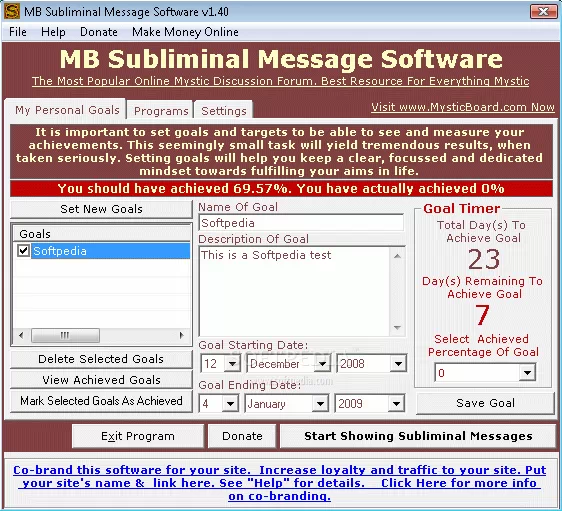Open the ending date day dropdown
Viewport: 562px width, 511px height.
[230, 404]
